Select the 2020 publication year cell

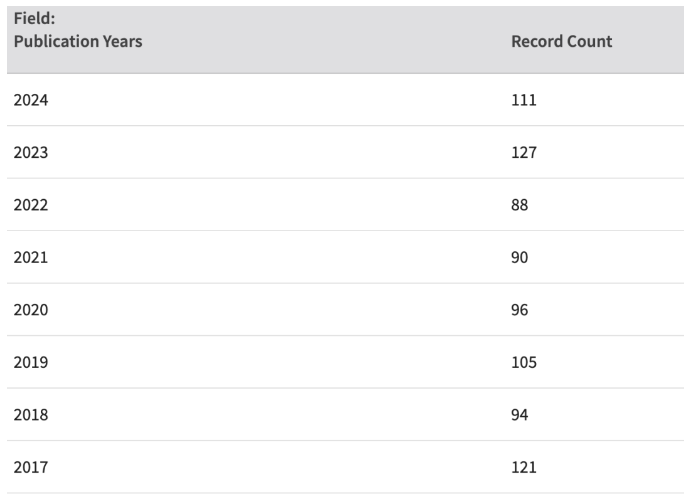tap(30, 310)
